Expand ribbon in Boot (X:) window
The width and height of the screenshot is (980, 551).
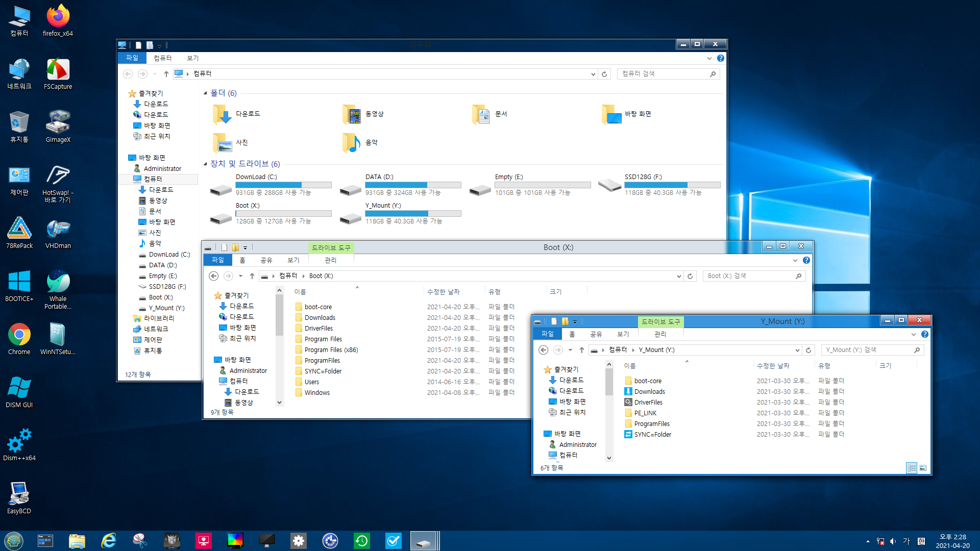795,260
